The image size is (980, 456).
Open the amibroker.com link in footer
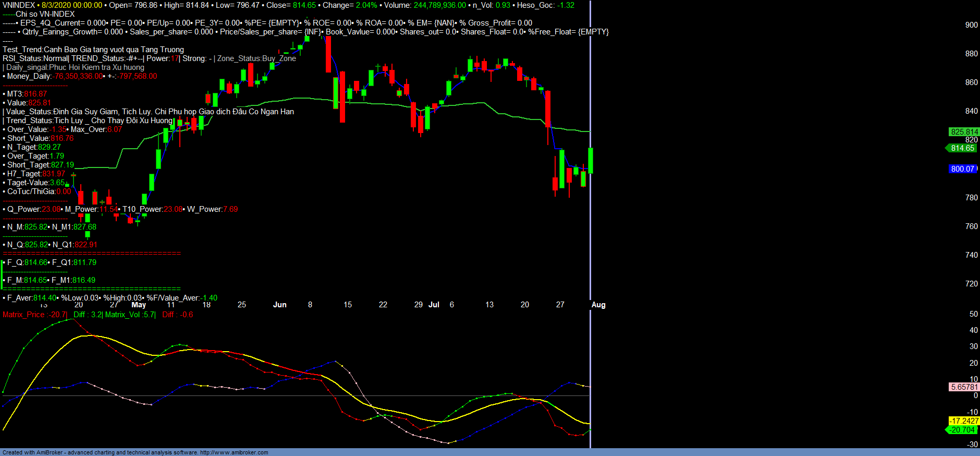(x=234, y=452)
